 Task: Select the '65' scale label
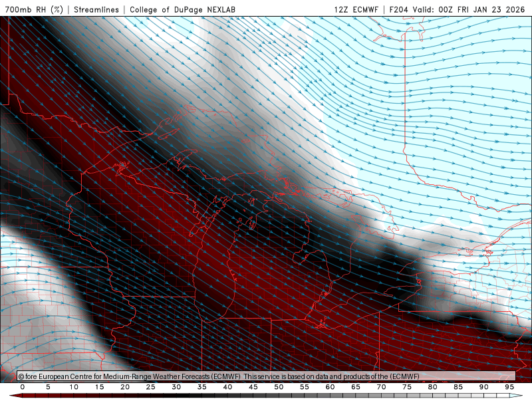356,387
